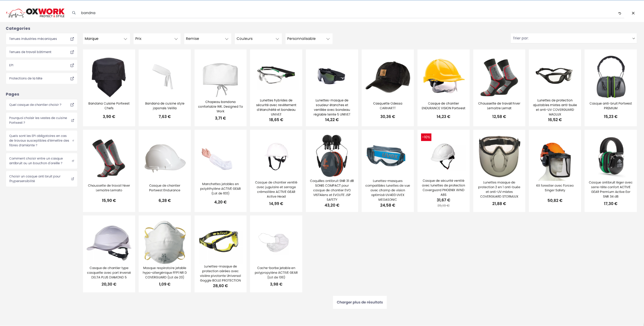Open external link icon for Pourquoi choisir les vestes de cuisine

click(x=73, y=120)
